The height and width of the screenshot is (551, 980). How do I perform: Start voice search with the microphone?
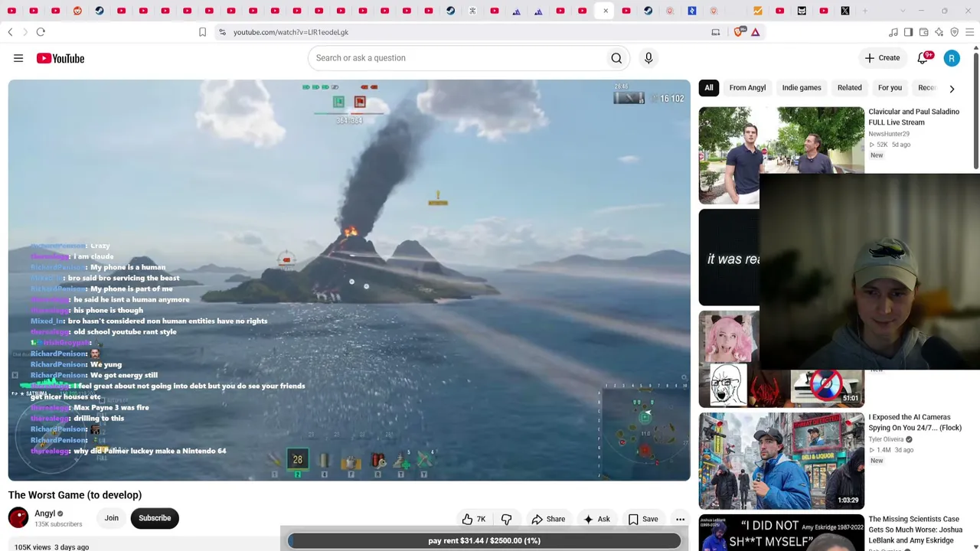648,58
